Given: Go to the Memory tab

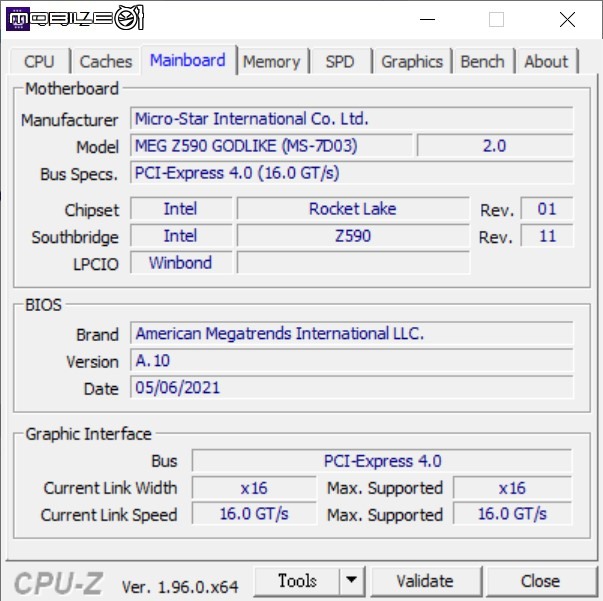Looking at the screenshot, I should click(x=272, y=61).
